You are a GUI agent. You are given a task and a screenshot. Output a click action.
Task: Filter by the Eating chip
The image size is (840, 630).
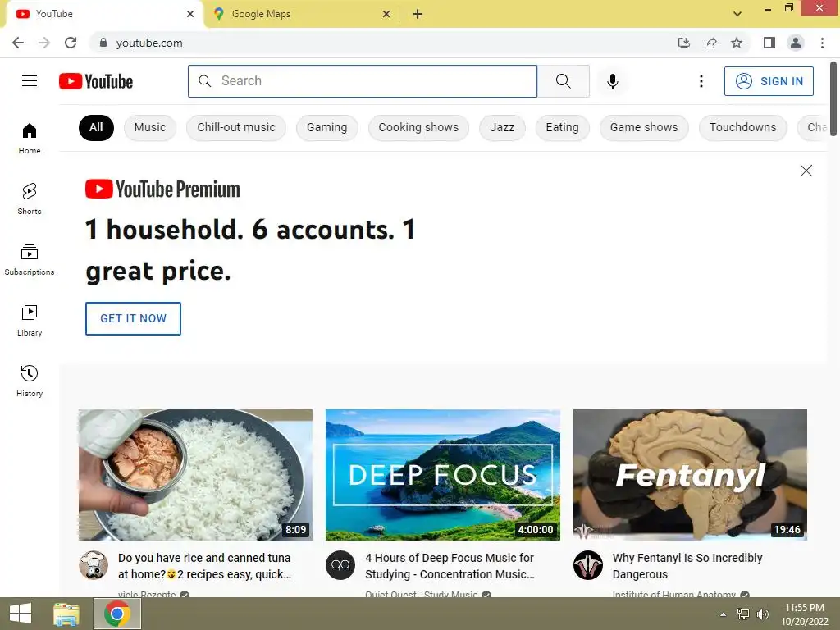click(562, 127)
